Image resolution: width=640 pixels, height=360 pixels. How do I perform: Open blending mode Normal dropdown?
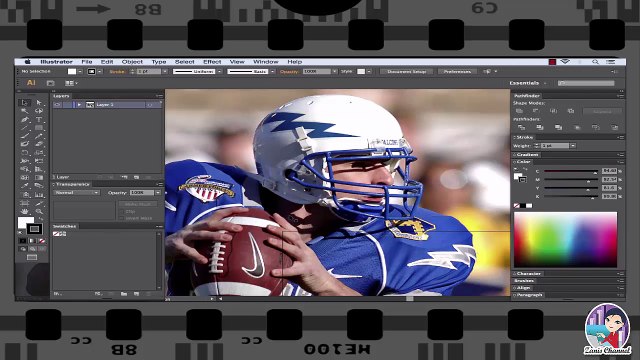(x=77, y=193)
